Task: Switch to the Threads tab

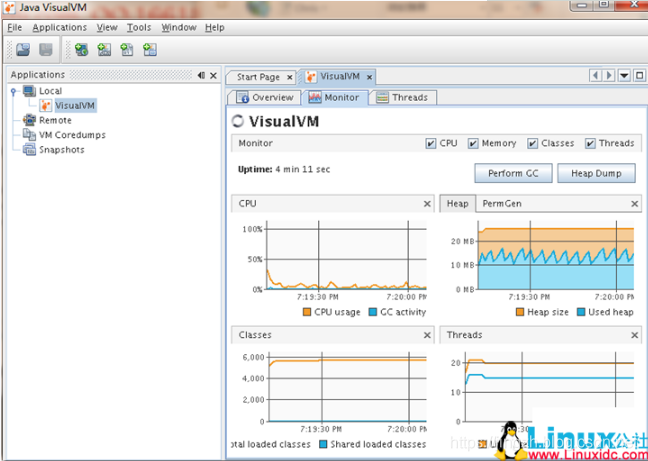Action: tap(403, 98)
